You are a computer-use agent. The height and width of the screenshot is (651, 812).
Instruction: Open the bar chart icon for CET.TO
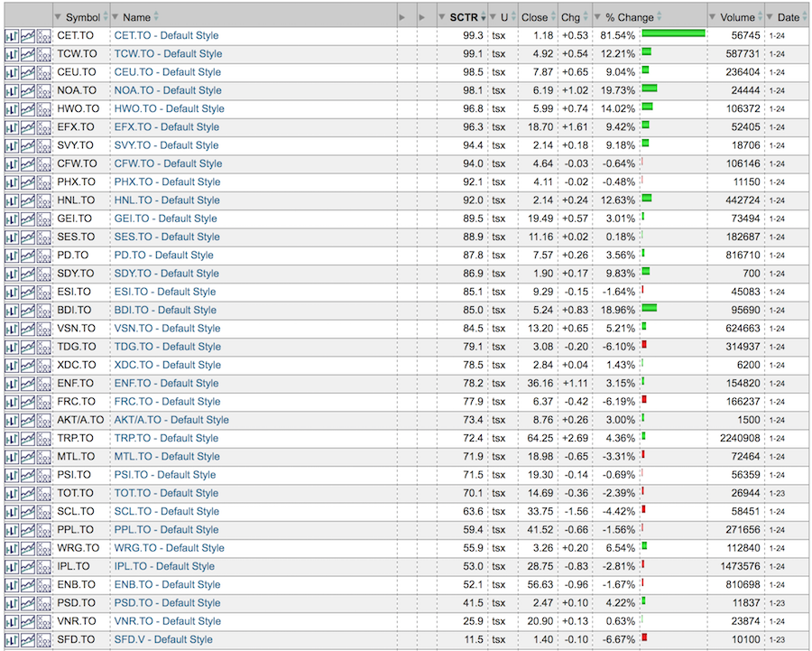pyautogui.click(x=12, y=36)
